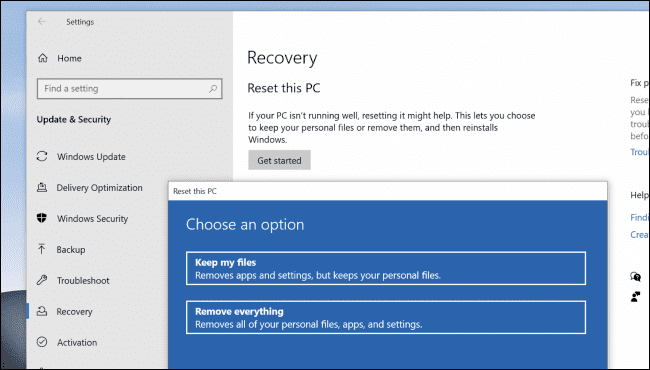650x370 pixels.
Task: Click the Give feedback person icon
Action: coord(635,296)
